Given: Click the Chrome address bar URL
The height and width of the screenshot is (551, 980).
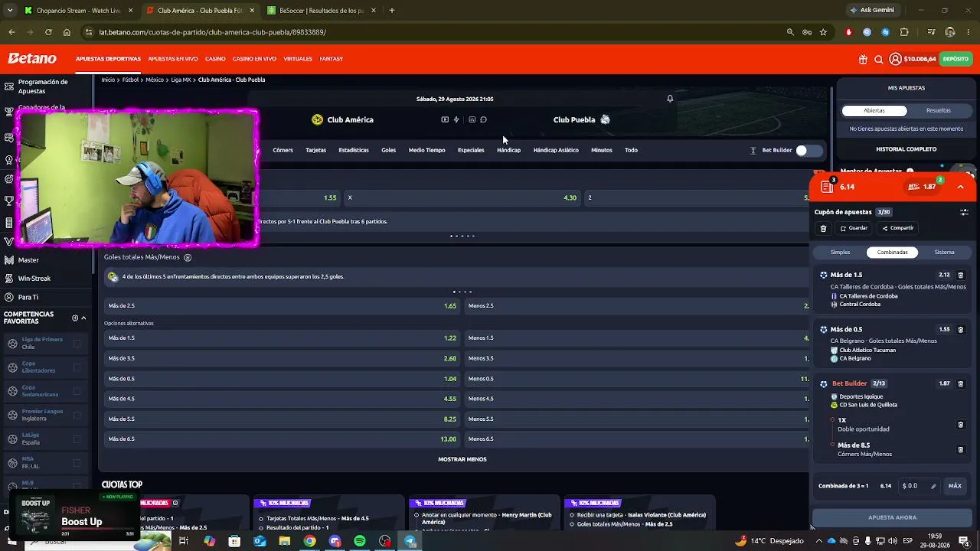Looking at the screenshot, I should pos(213,32).
